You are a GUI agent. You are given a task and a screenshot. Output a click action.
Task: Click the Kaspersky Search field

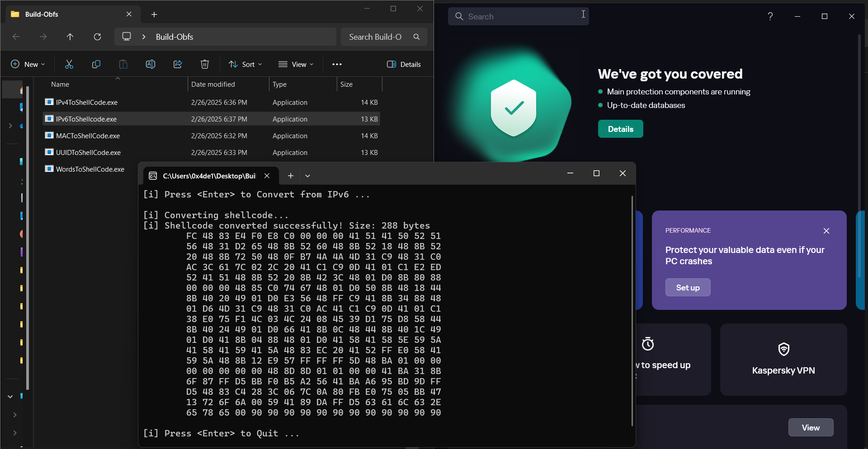pos(518,16)
